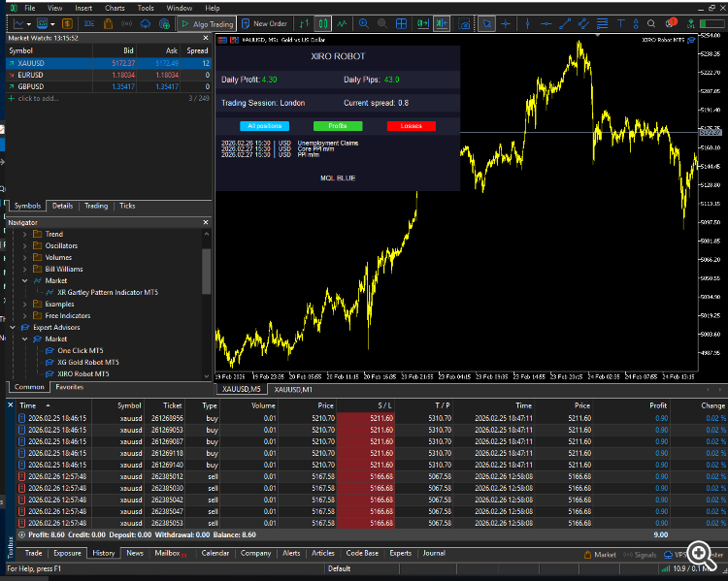The height and width of the screenshot is (581, 728).
Task: Zoom out the chart
Action: point(382,23)
